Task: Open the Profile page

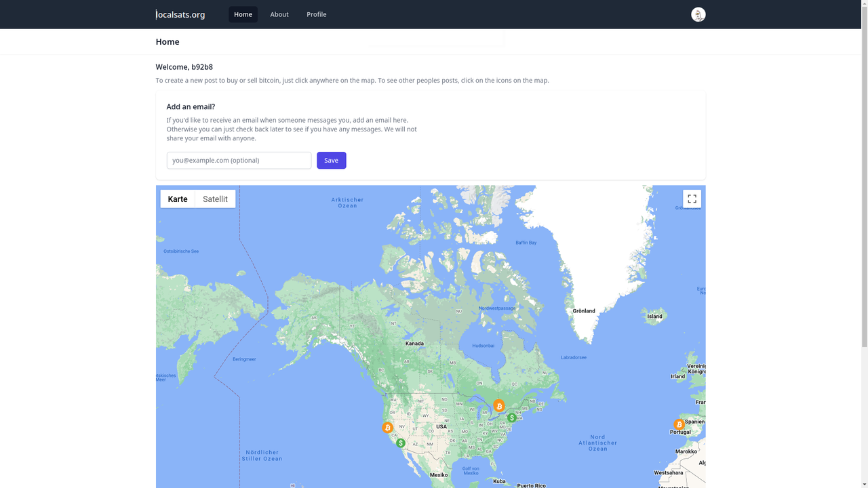Action: 316,14
